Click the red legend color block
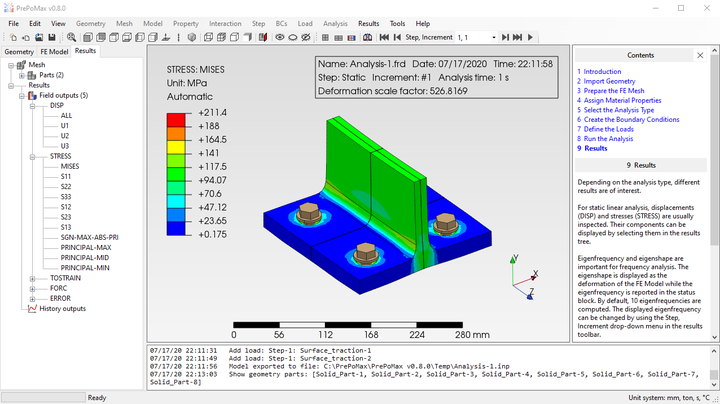Image resolution: width=720 pixels, height=404 pixels. (x=176, y=120)
